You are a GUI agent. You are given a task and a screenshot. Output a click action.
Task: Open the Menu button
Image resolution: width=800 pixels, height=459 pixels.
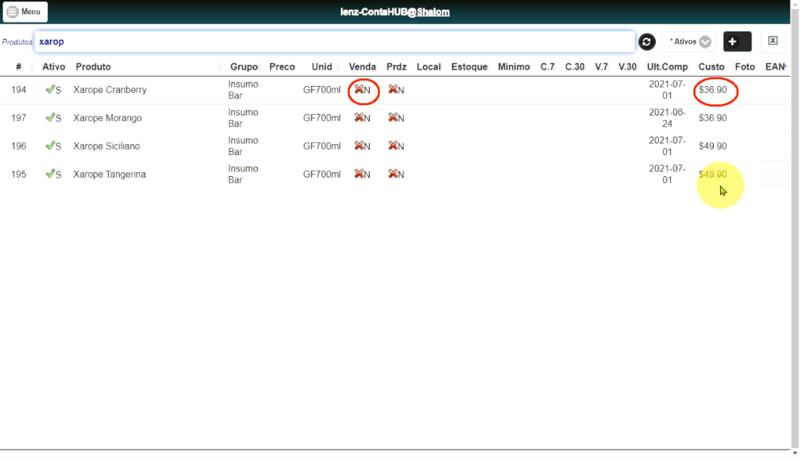pos(25,12)
